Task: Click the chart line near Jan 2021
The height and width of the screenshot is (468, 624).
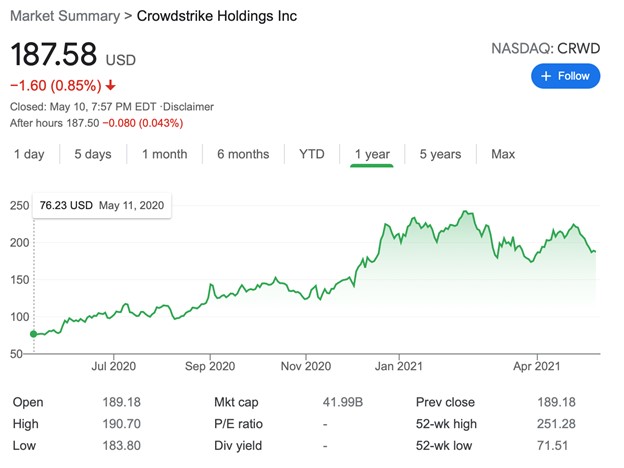Action: (x=399, y=236)
